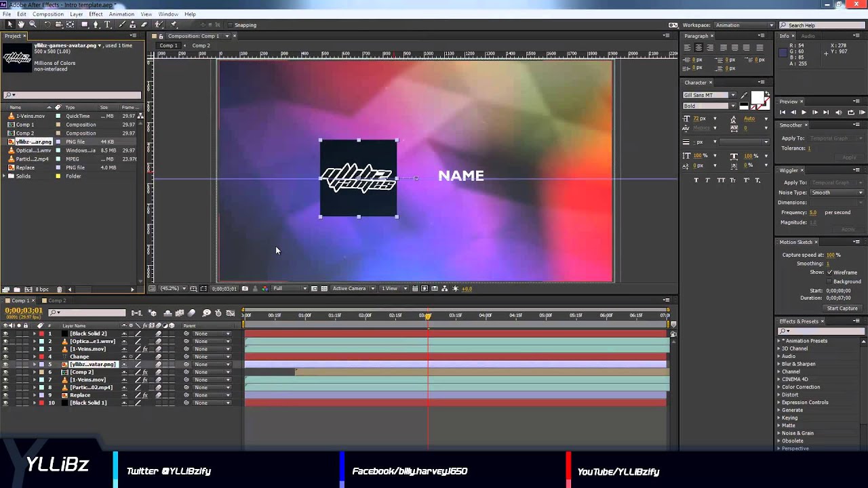Image resolution: width=868 pixels, height=488 pixels.
Task: Click the delete trash icon in Project panel
Action: click(x=59, y=289)
